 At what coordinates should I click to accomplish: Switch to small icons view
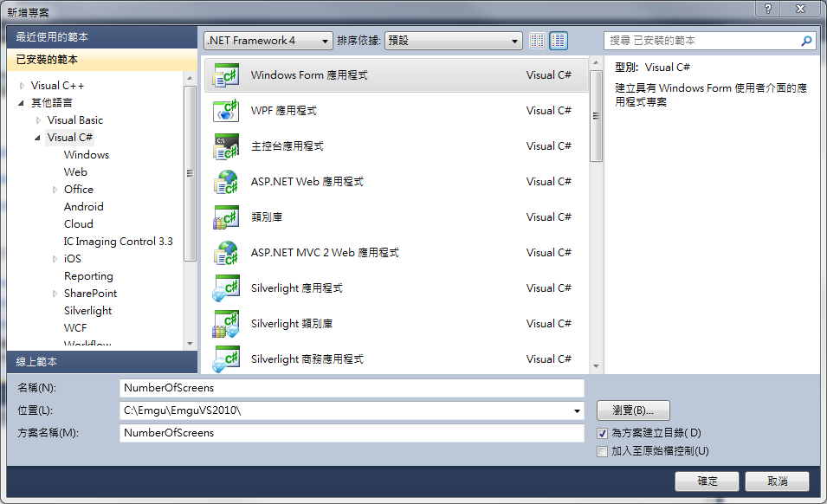point(538,41)
